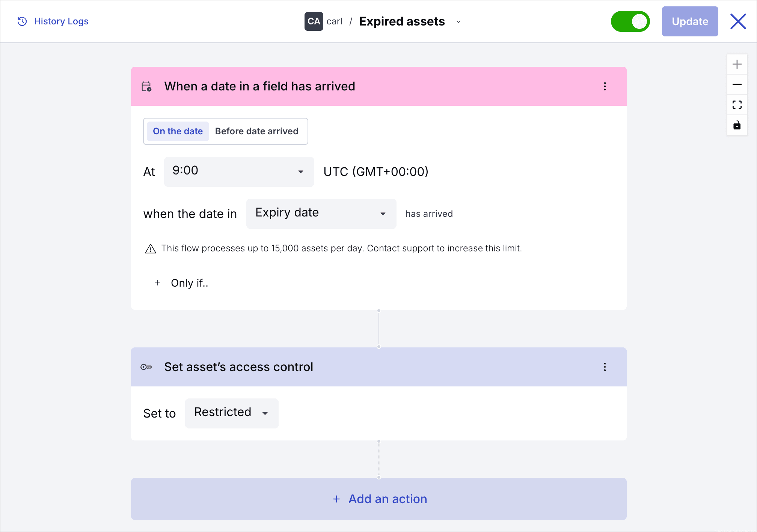Toggle the canvas lock icon

[737, 125]
